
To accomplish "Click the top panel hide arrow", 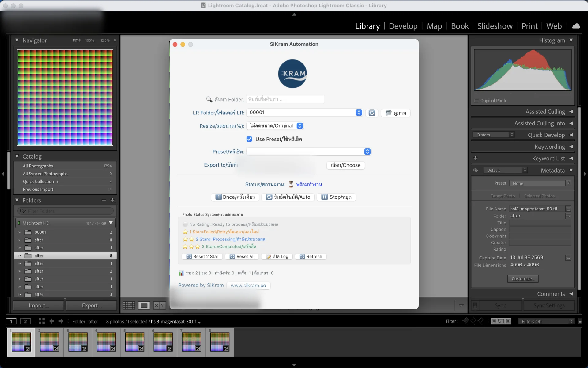I will (294, 14).
